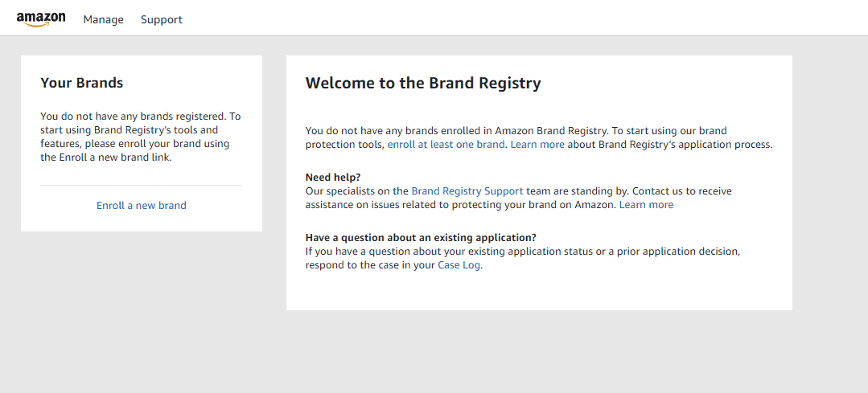Viewport: 868px width, 393px height.
Task: Click the Your Brands panel description paragraph
Action: (x=141, y=137)
